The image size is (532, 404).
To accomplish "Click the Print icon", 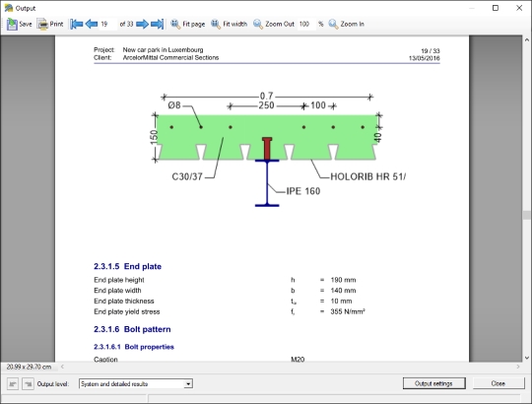I will [x=42, y=24].
